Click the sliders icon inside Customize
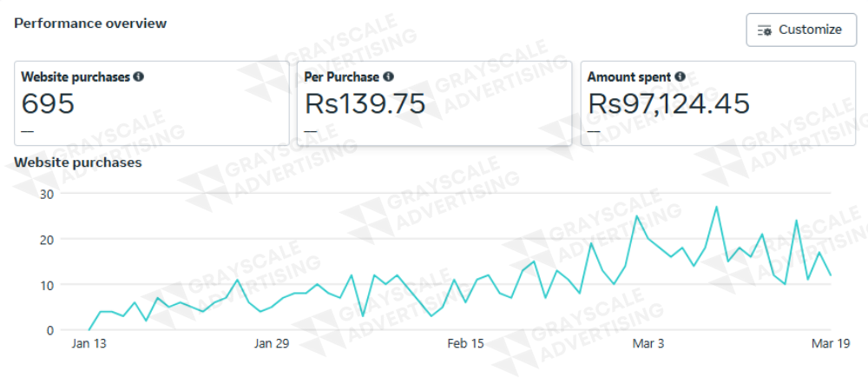Image resolution: width=868 pixels, height=391 pixels. pyautogui.click(x=765, y=30)
